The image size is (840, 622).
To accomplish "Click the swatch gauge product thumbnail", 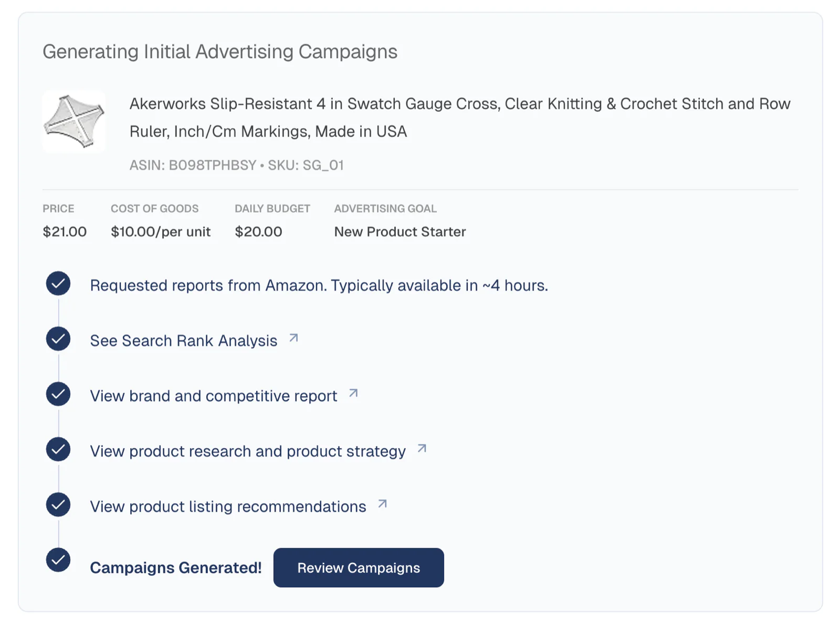I will click(x=74, y=121).
